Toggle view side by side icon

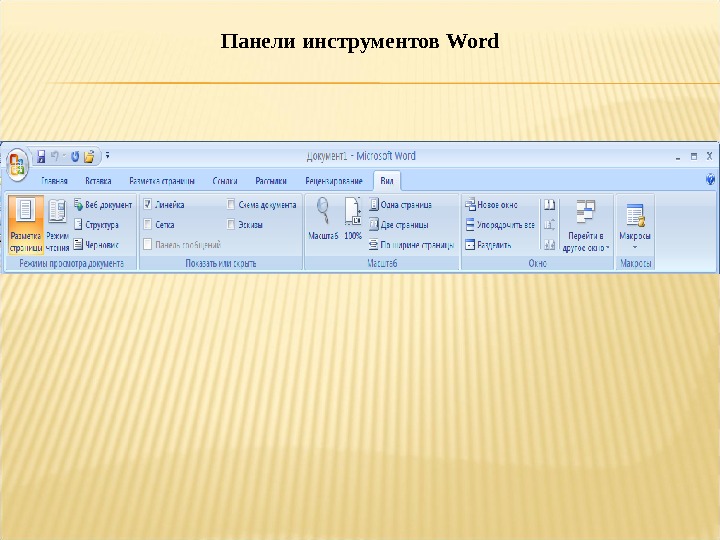tap(549, 205)
